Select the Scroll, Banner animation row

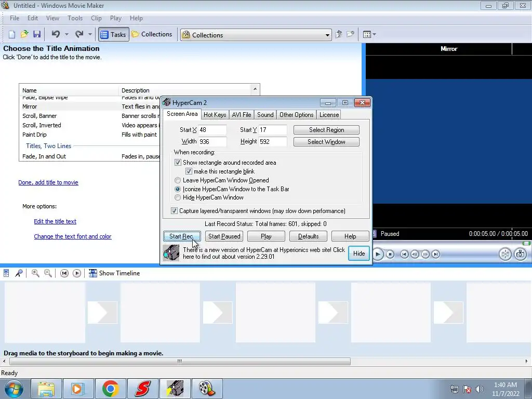click(x=89, y=116)
